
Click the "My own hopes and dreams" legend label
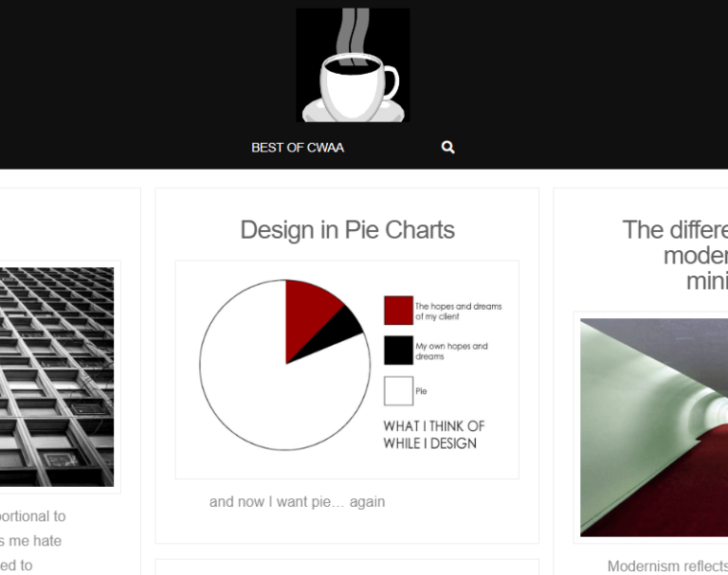(x=451, y=351)
